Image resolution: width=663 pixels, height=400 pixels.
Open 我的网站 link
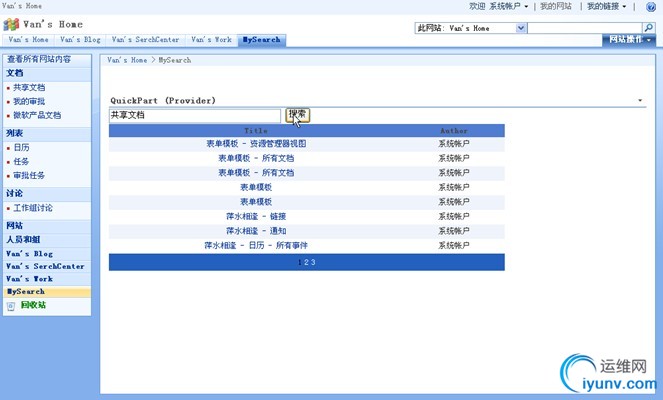pos(556,6)
